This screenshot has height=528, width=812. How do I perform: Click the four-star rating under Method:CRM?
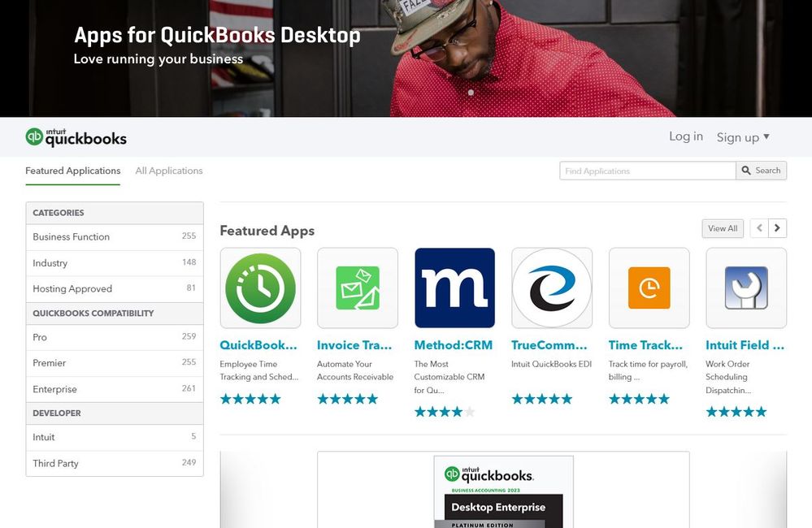[445, 412]
